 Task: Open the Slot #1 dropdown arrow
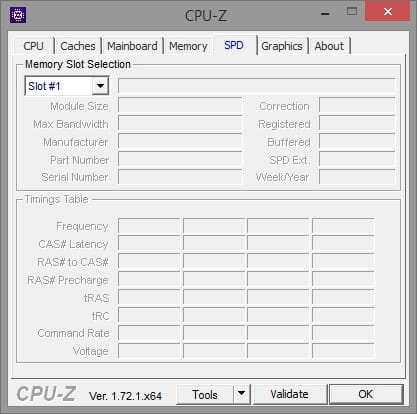coord(100,86)
